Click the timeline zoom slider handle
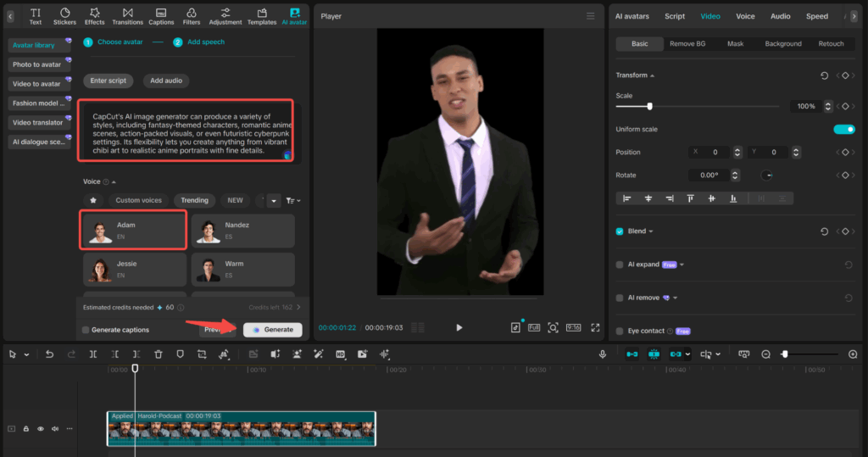 tap(784, 354)
